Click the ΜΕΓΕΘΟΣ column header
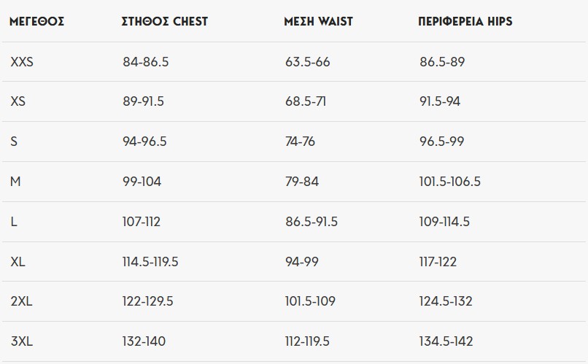Image resolution: width=588 pixels, height=364 pixels. [x=36, y=21]
